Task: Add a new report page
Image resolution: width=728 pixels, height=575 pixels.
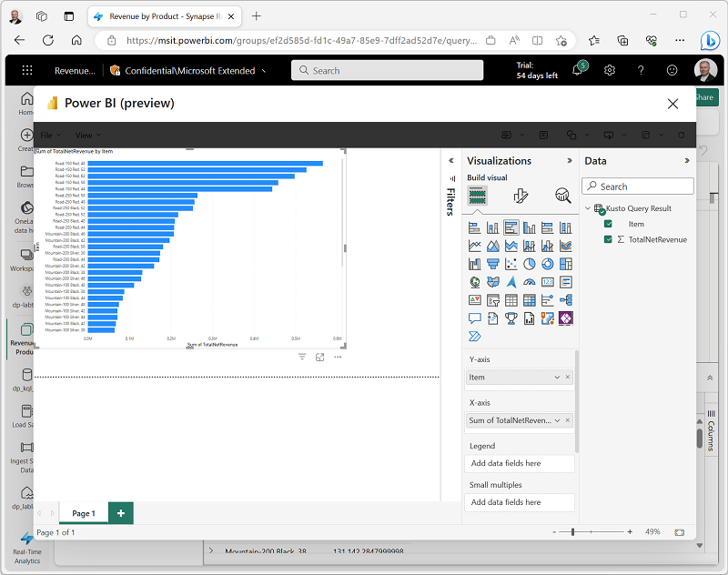Action: point(121,513)
